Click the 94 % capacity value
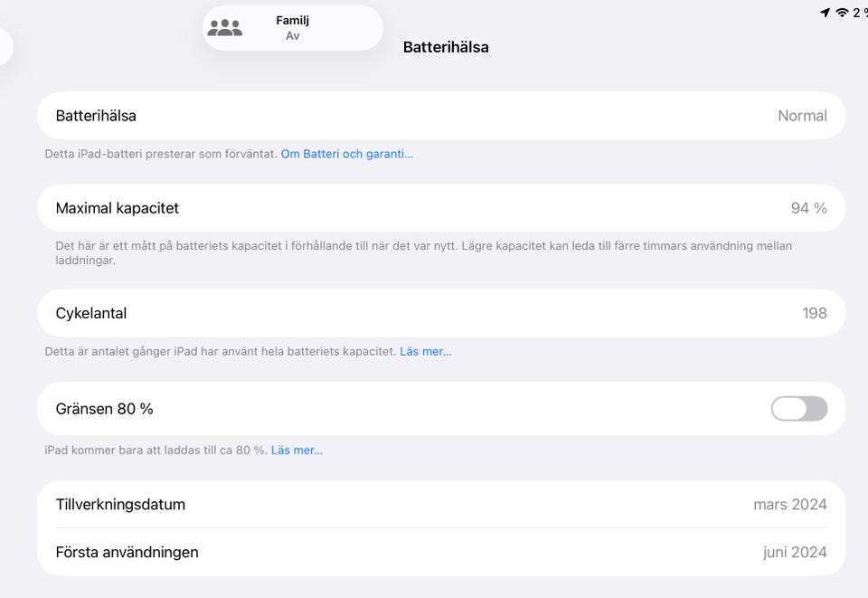Image resolution: width=868 pixels, height=598 pixels. [808, 208]
